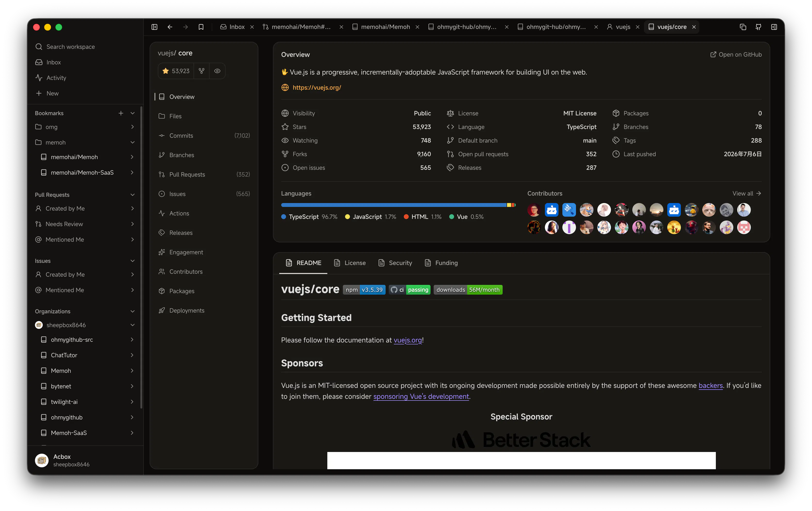The height and width of the screenshot is (511, 812).
Task: Click sponsoring Vue's development link
Action: click(x=421, y=396)
